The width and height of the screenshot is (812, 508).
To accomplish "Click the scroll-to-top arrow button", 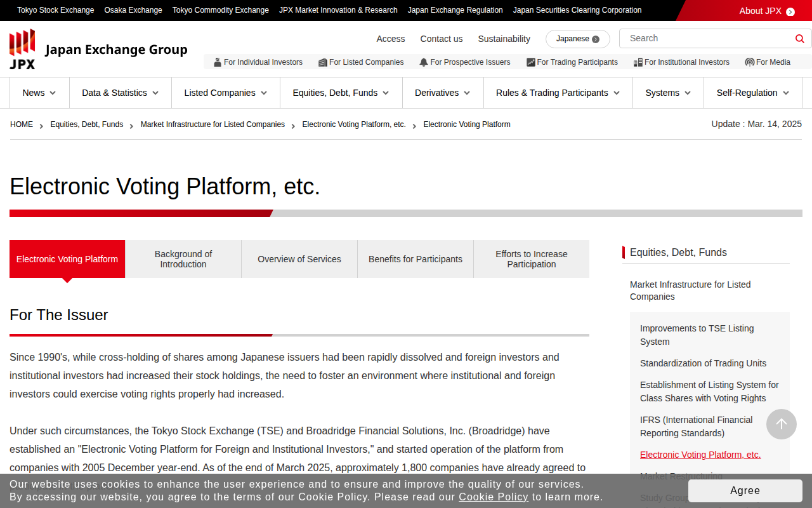I will (781, 424).
